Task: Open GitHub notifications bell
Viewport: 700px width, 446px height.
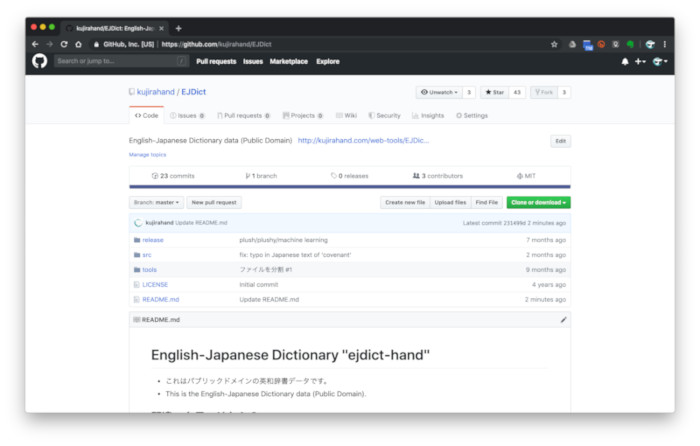Action: (625, 62)
